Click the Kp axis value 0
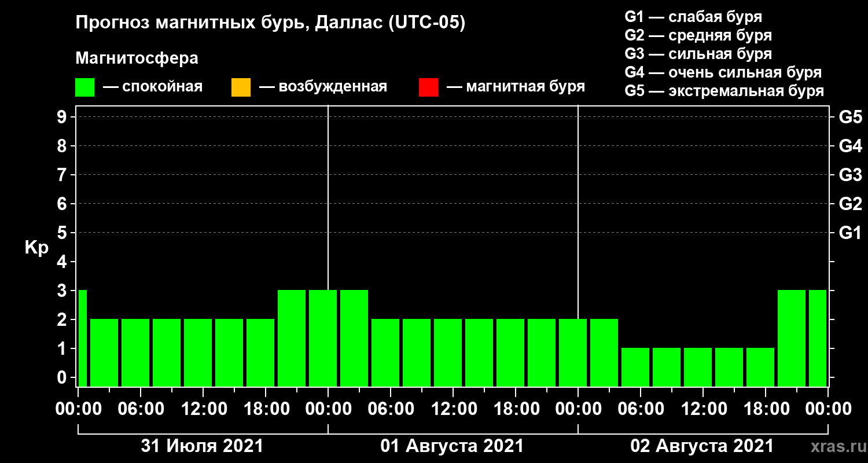This screenshot has width=868, height=463. [62, 377]
